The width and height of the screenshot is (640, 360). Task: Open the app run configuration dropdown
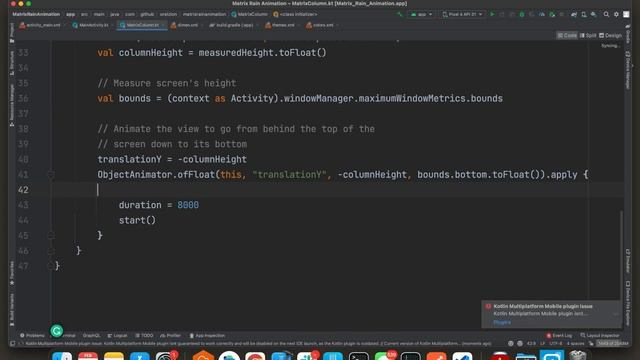coord(421,14)
